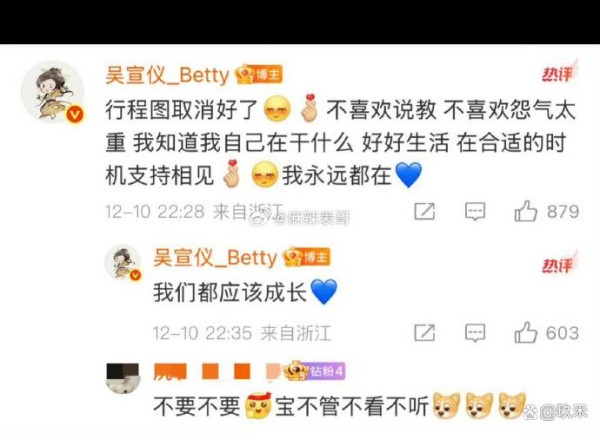Tap the 钻粉4 fan badge
Screen dimensions: 600x433
click(x=315, y=371)
